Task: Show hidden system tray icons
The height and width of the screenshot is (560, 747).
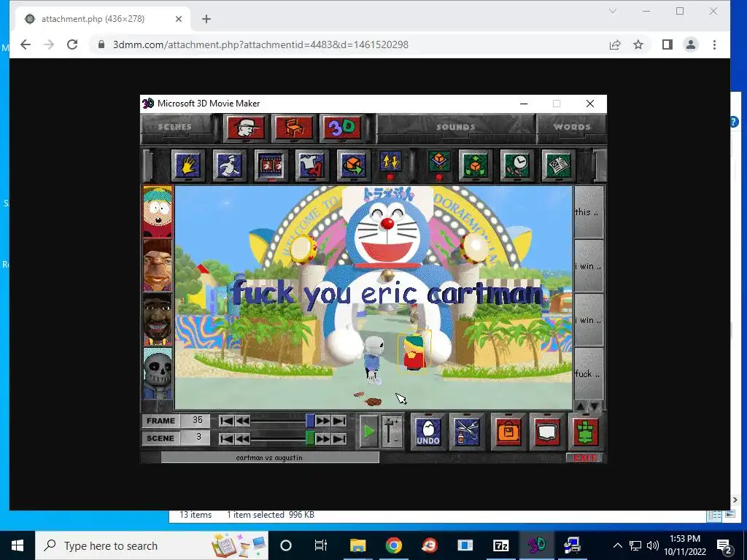Action: click(617, 545)
